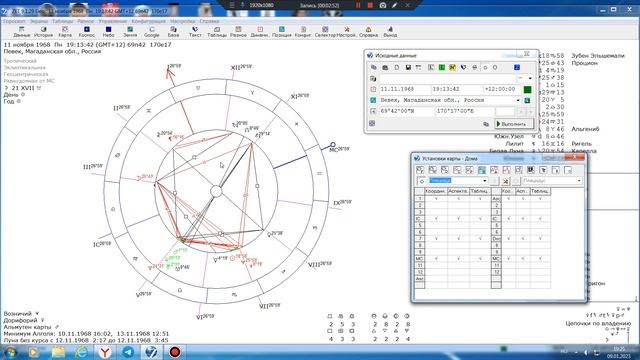Open the Данные toolbar button
The width and height of the screenshot is (640, 360).
point(22,32)
